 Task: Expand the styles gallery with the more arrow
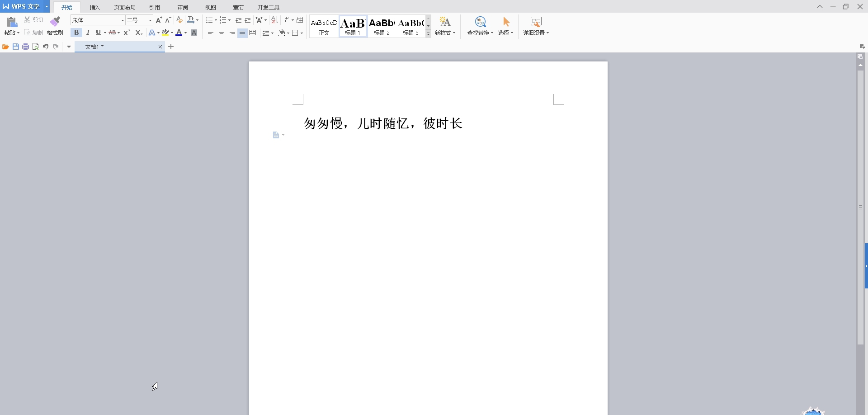(x=428, y=34)
